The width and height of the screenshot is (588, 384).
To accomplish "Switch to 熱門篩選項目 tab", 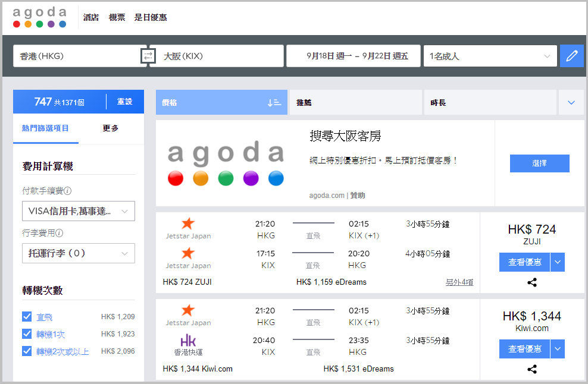I will point(45,128).
